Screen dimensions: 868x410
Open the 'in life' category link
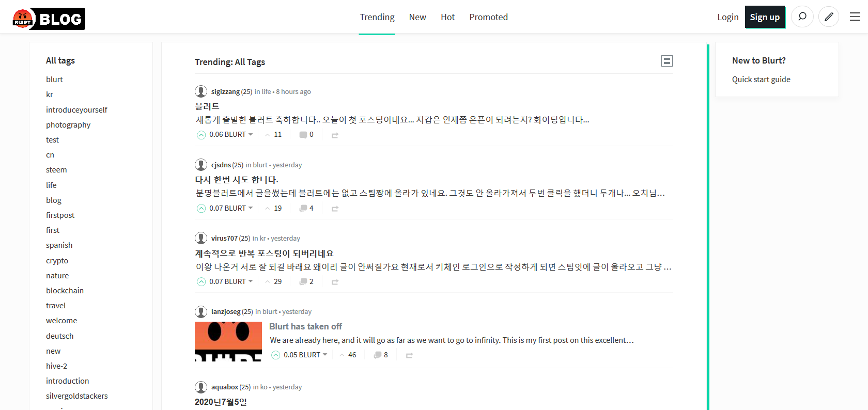tap(262, 91)
